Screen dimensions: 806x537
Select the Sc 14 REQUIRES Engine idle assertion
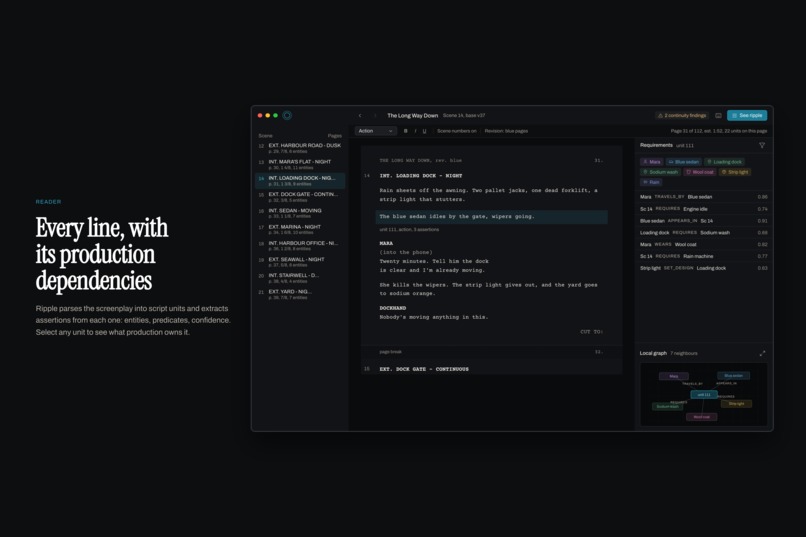click(x=704, y=209)
